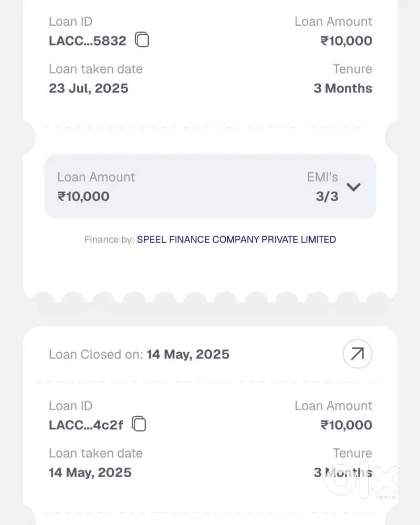Select the LACC...4c2f loan ID text

pos(86,425)
